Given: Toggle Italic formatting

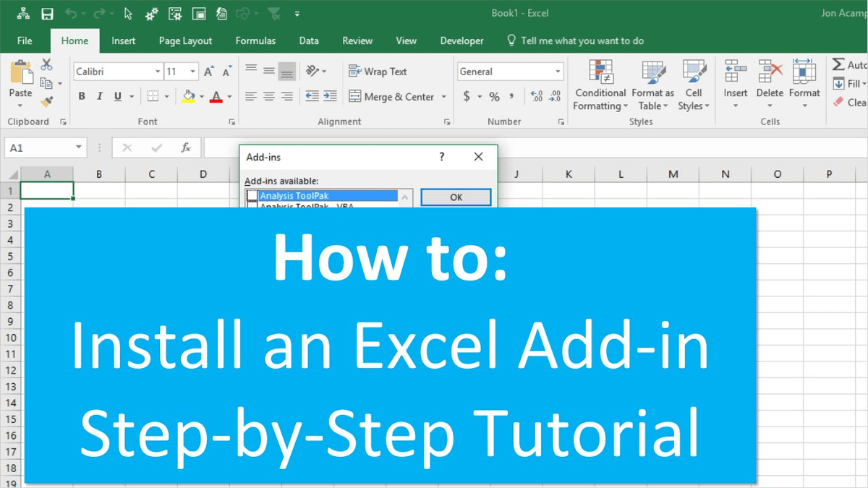Looking at the screenshot, I should pyautogui.click(x=99, y=96).
